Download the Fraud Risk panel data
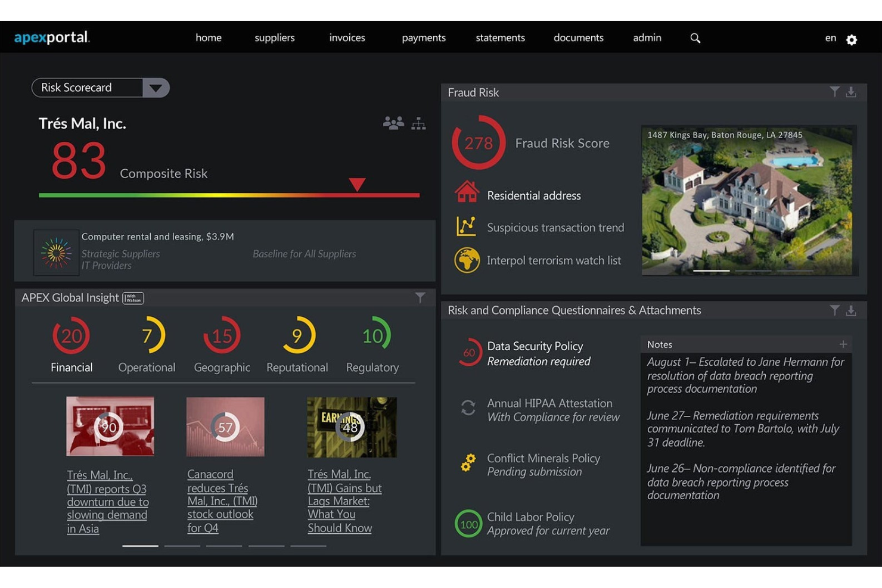Image resolution: width=882 pixels, height=588 pixels. point(851,92)
